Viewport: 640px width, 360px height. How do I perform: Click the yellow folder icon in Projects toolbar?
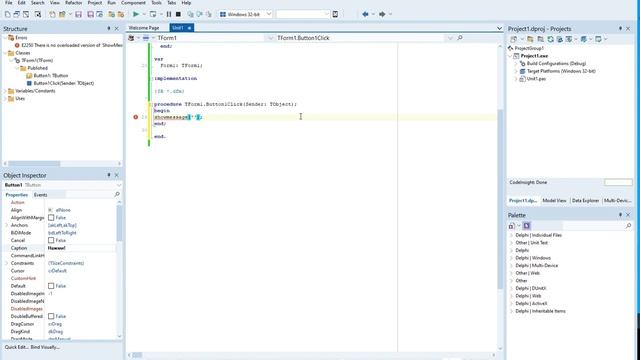click(x=530, y=39)
